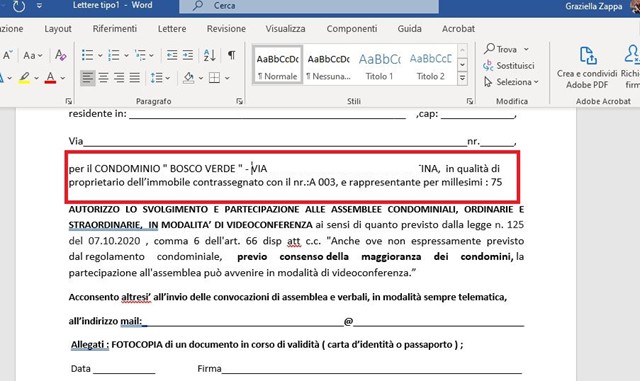Click Crea e condividi Adobe PDF
This screenshot has height=381, width=640.
pyautogui.click(x=587, y=67)
